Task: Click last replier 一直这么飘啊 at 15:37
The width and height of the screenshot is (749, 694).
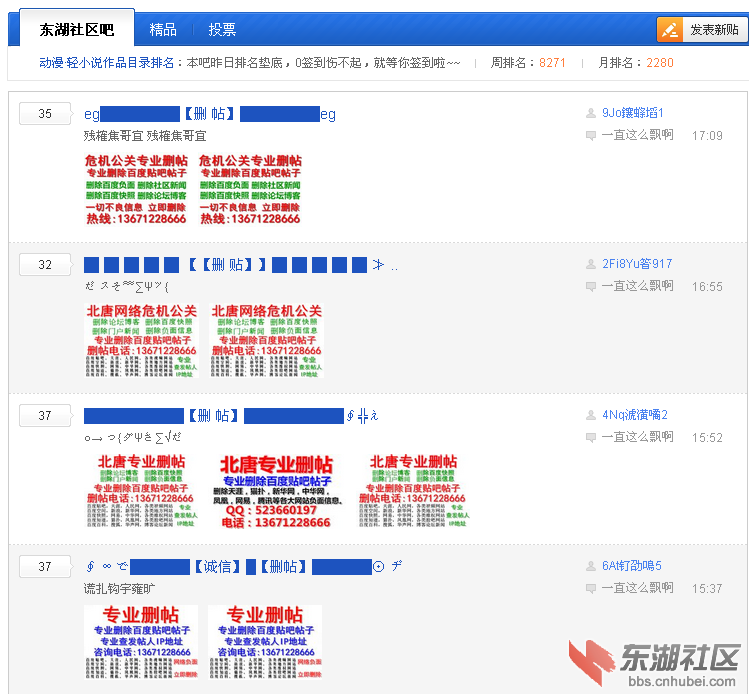Action: pos(637,587)
